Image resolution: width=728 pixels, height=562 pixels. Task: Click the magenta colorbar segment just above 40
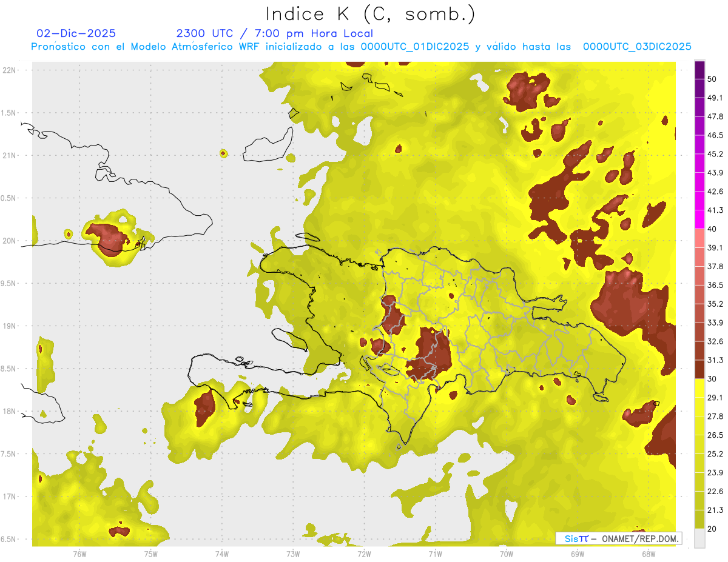[x=699, y=219]
